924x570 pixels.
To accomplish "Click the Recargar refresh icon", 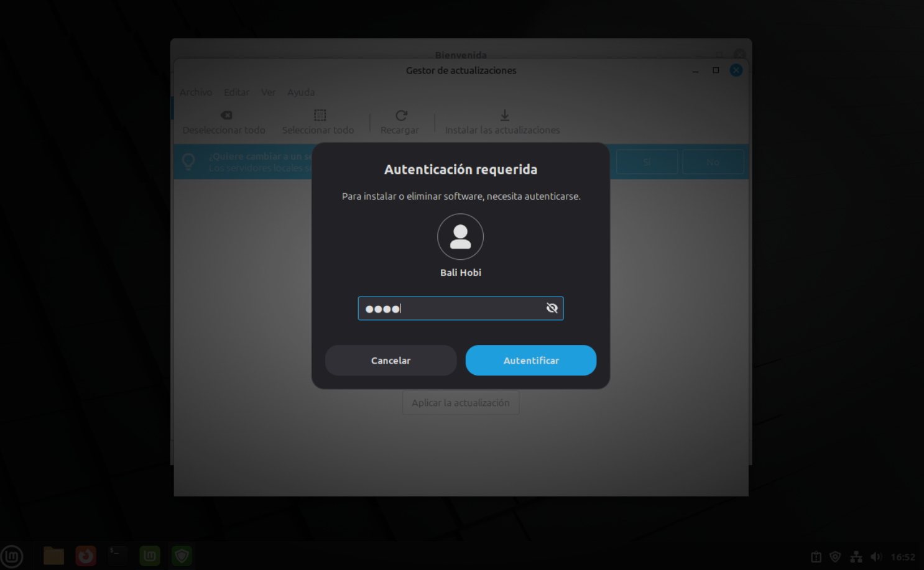I will (401, 116).
